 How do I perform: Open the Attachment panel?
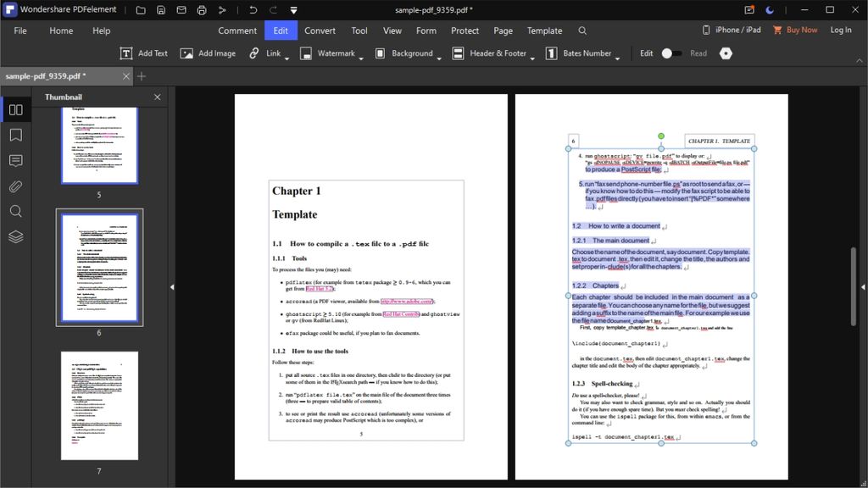15,186
